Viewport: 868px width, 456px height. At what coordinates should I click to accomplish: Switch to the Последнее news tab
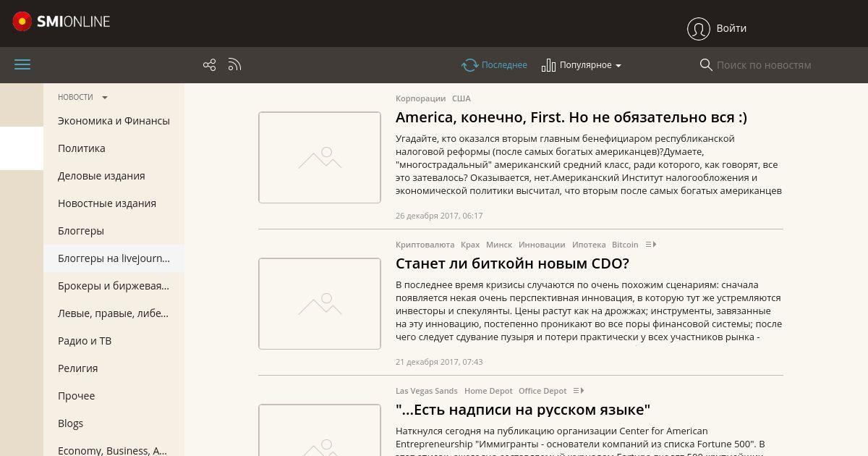tap(504, 65)
